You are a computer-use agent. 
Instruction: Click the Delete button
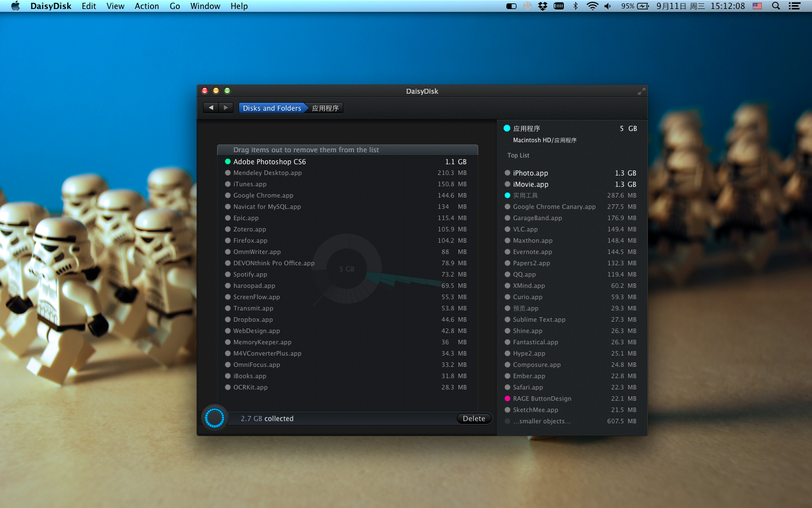[474, 418]
